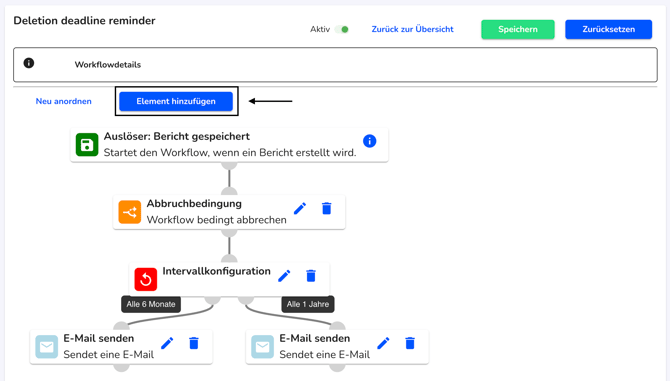Click the red interval refresh icon

point(146,279)
